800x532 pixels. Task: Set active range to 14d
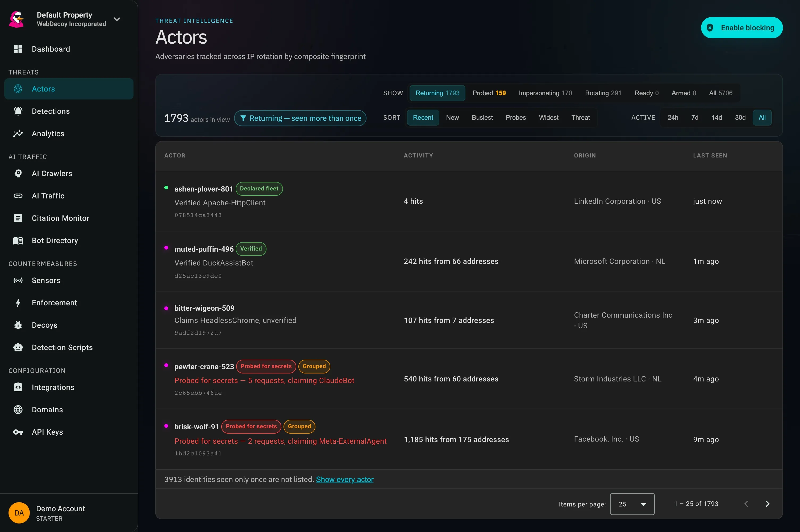(716, 117)
